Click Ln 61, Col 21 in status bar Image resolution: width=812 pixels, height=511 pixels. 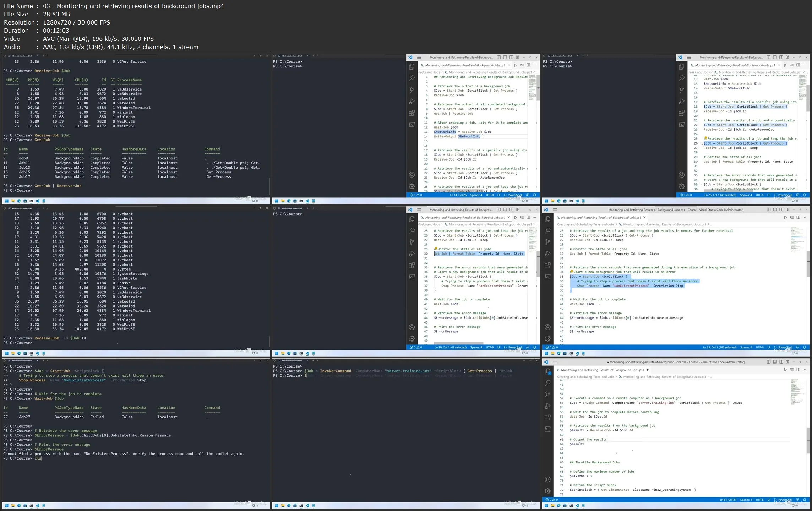(x=728, y=500)
